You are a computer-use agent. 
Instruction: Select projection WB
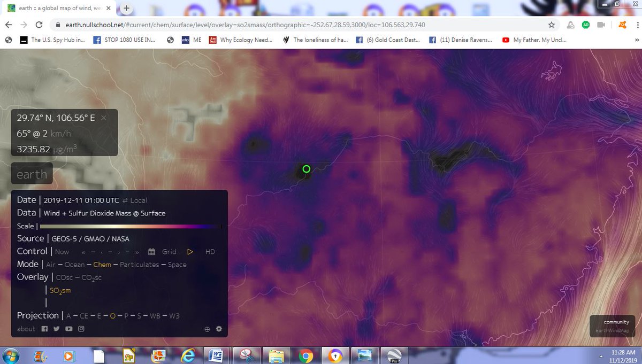click(x=155, y=316)
